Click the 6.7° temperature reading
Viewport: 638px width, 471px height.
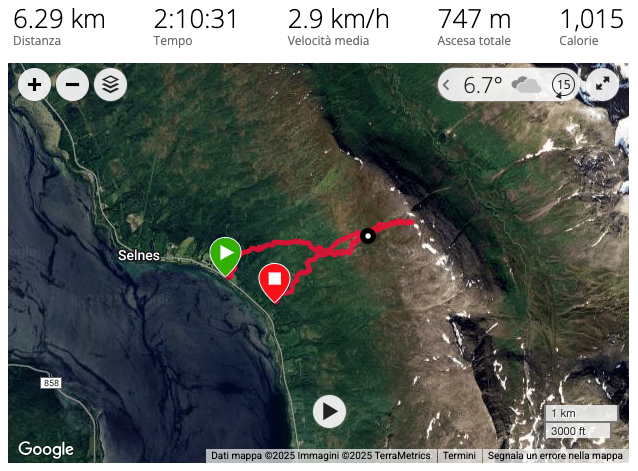[483, 85]
